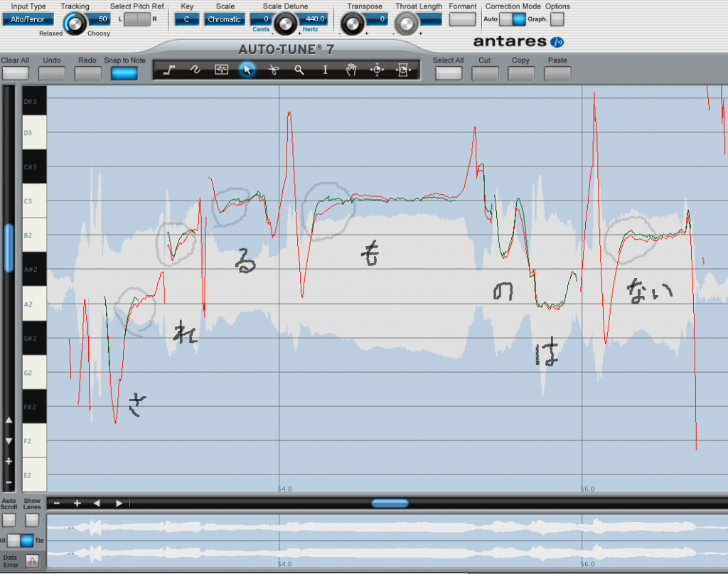Click pitch scroll down arrow
Image resolution: width=728 pixels, height=574 pixels.
(x=9, y=441)
